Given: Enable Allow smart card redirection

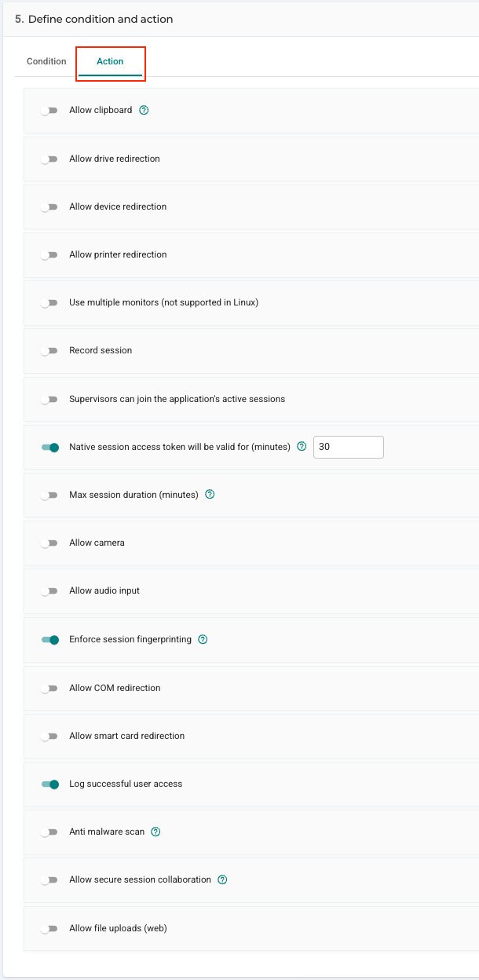Looking at the screenshot, I should click(50, 737).
